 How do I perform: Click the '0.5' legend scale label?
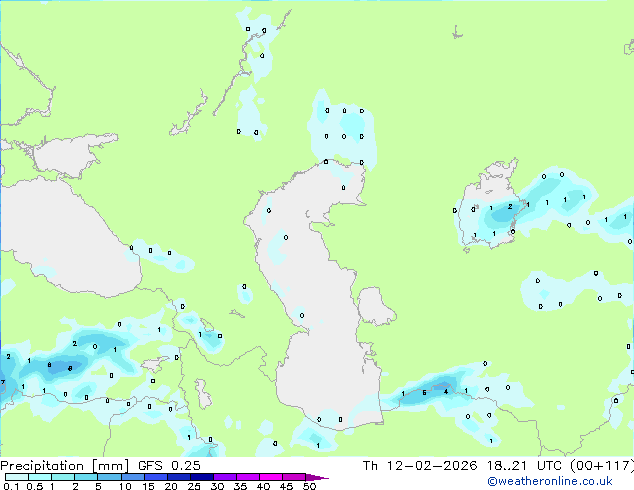point(34,486)
